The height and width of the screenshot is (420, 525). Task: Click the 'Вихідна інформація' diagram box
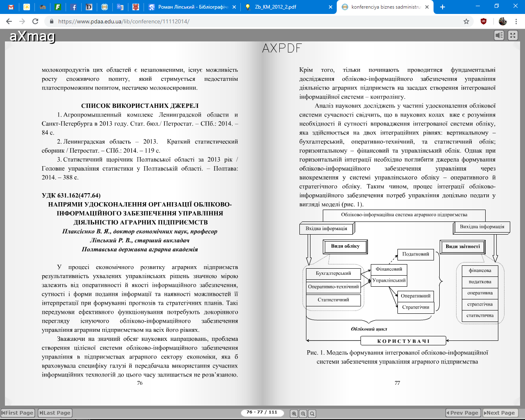tap(482, 227)
